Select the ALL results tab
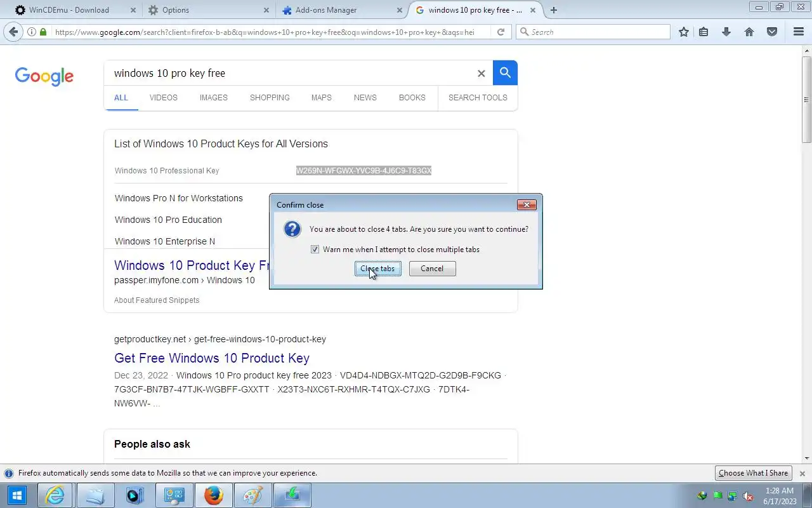This screenshot has height=508, width=812. click(121, 98)
